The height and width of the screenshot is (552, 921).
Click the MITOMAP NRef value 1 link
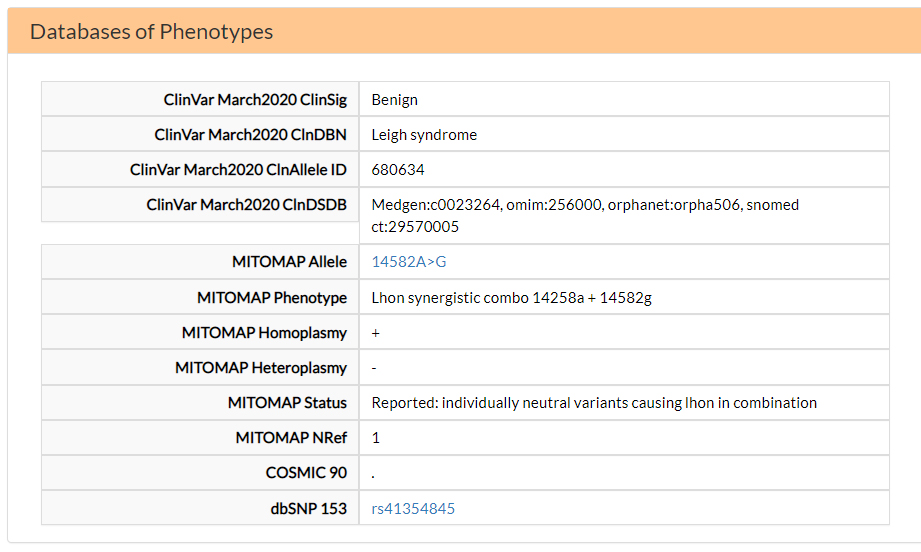[376, 438]
